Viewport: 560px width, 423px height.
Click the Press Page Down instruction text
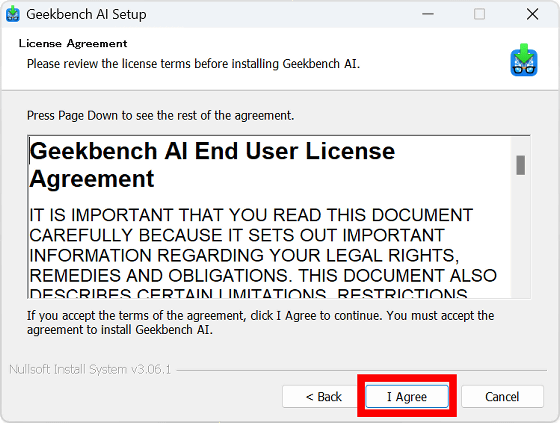click(160, 115)
